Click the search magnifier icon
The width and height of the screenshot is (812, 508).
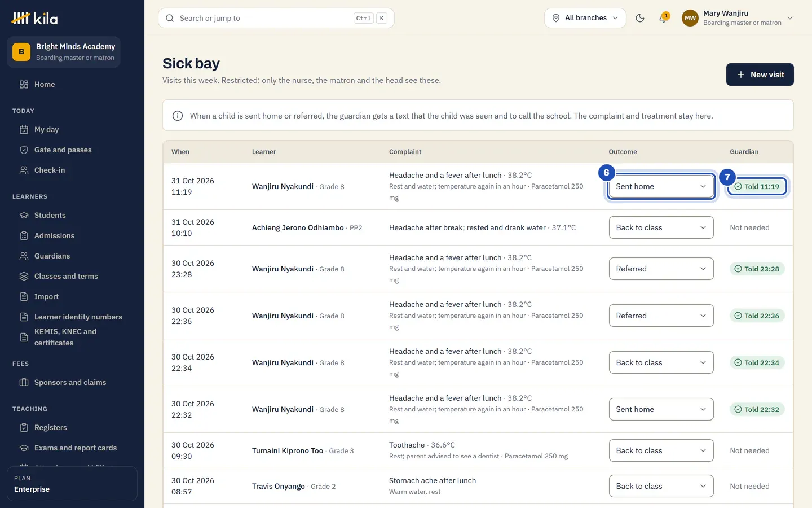point(170,18)
